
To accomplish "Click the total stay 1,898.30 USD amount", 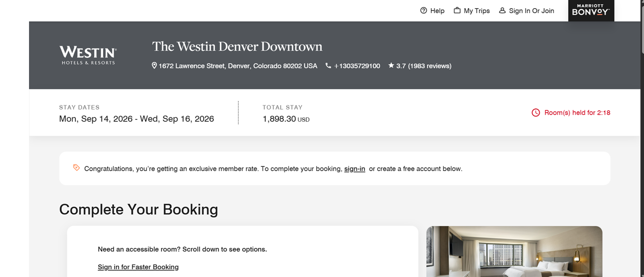I will (286, 119).
